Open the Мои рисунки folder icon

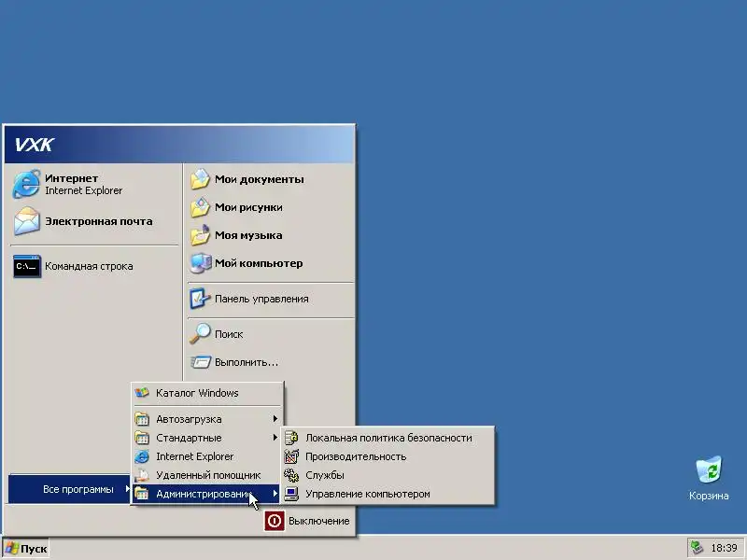pyautogui.click(x=200, y=207)
